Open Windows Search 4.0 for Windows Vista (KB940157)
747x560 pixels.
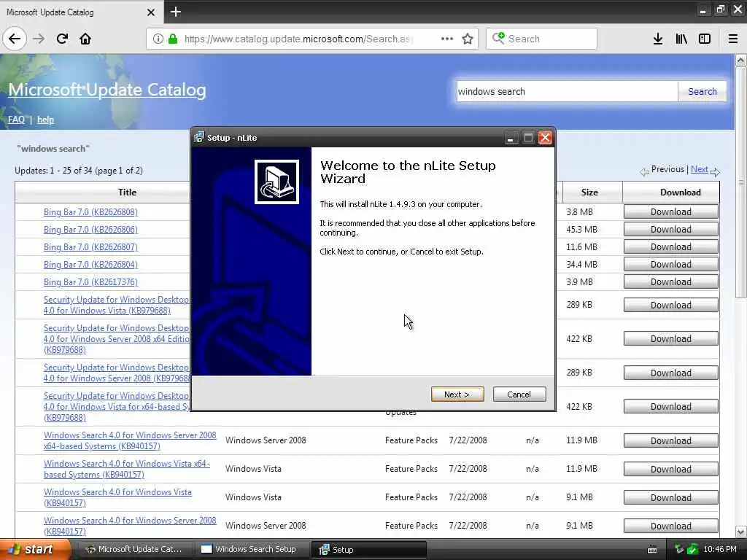pyautogui.click(x=117, y=497)
